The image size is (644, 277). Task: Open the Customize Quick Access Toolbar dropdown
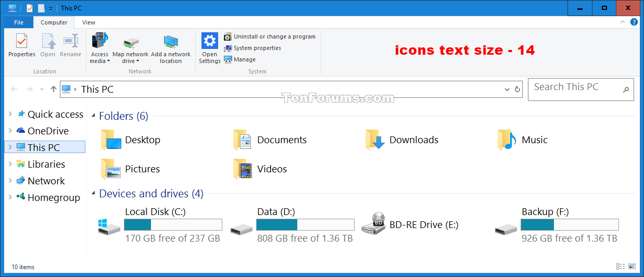pyautogui.click(x=50, y=9)
